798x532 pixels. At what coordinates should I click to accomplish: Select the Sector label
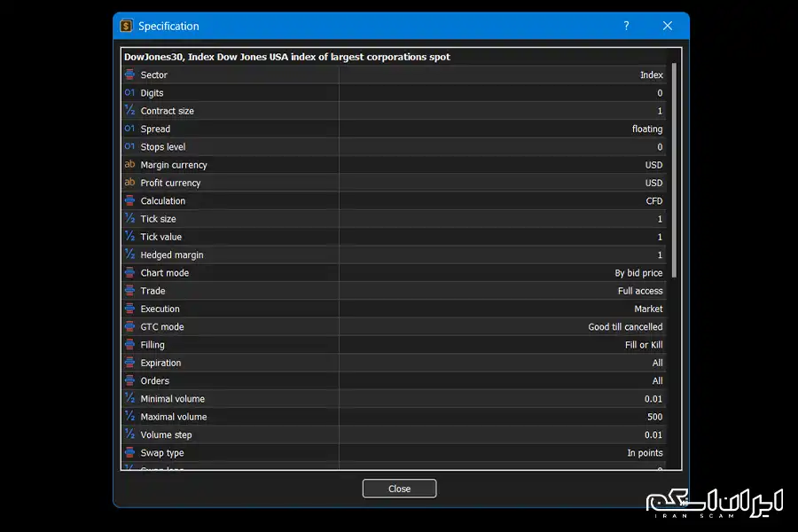click(x=153, y=74)
